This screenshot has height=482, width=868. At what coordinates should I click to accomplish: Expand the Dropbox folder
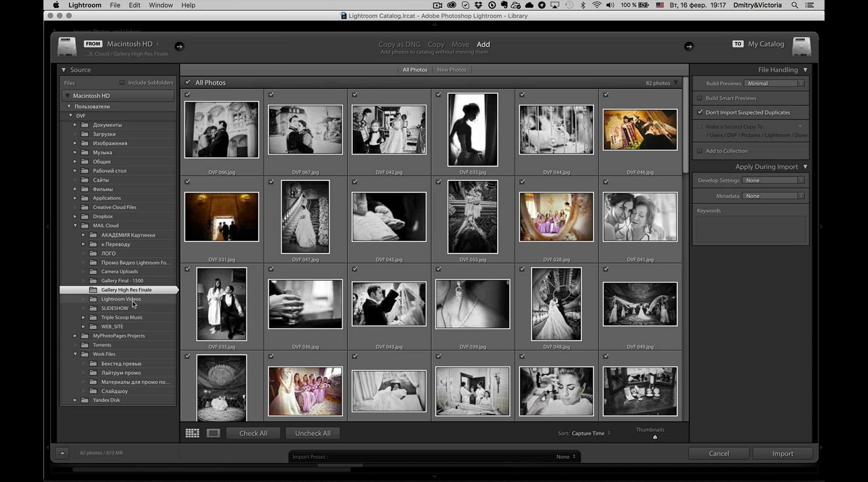(x=76, y=216)
